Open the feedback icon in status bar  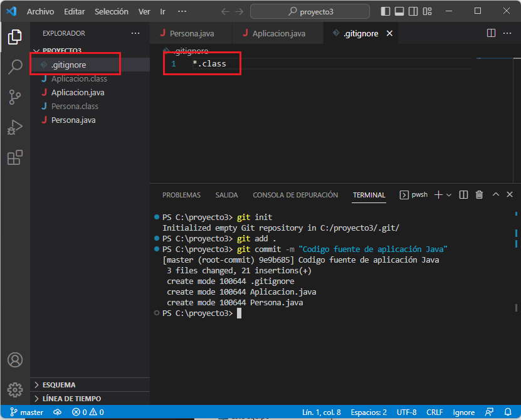pyautogui.click(x=489, y=412)
